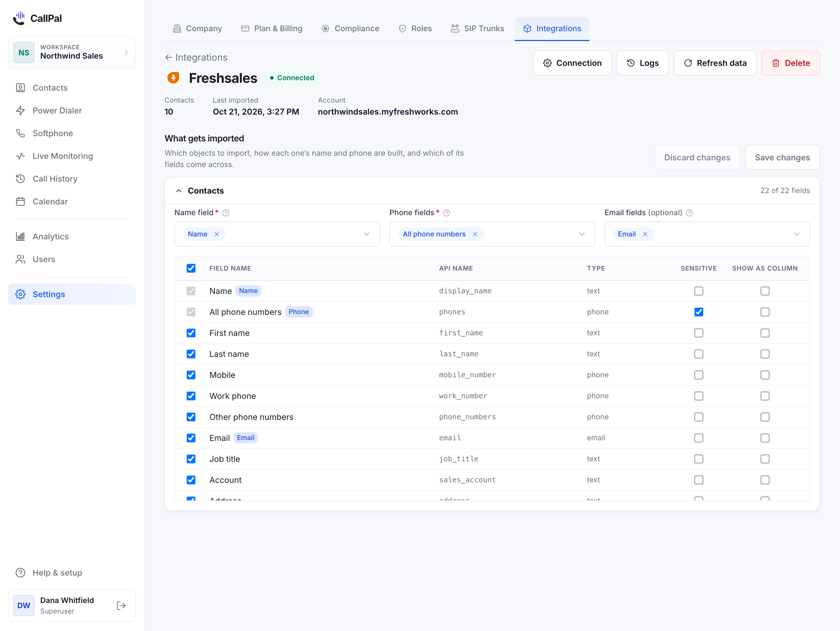Open the Email fields dropdown
This screenshot has width=840, height=631.
point(797,234)
